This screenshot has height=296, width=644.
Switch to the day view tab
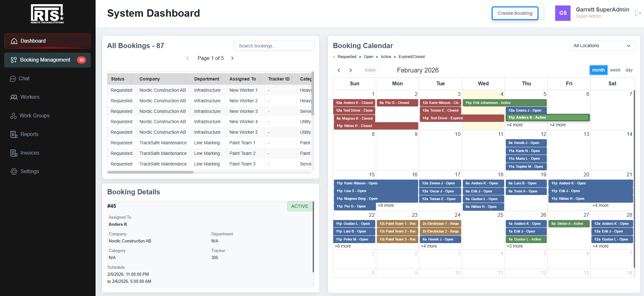point(629,70)
